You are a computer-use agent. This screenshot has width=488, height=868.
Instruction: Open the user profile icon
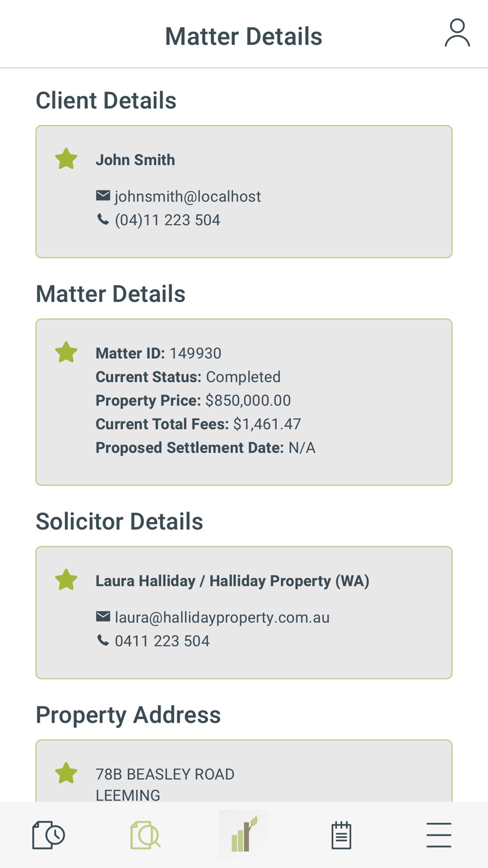(x=457, y=33)
